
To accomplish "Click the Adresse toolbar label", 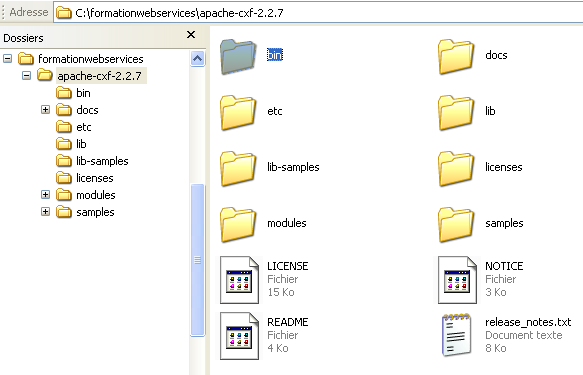I will [29, 12].
